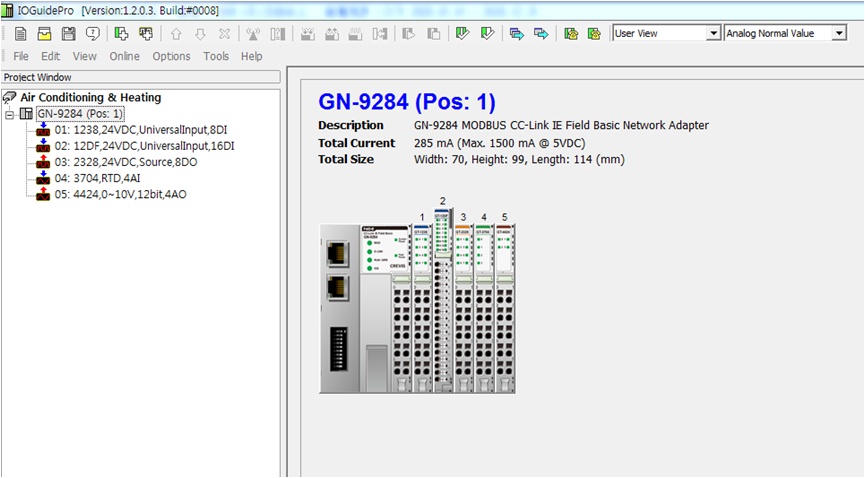Viewport: 865px width, 478px height.
Task: Click the bracketed left arrow module icon
Action: [x=380, y=34]
